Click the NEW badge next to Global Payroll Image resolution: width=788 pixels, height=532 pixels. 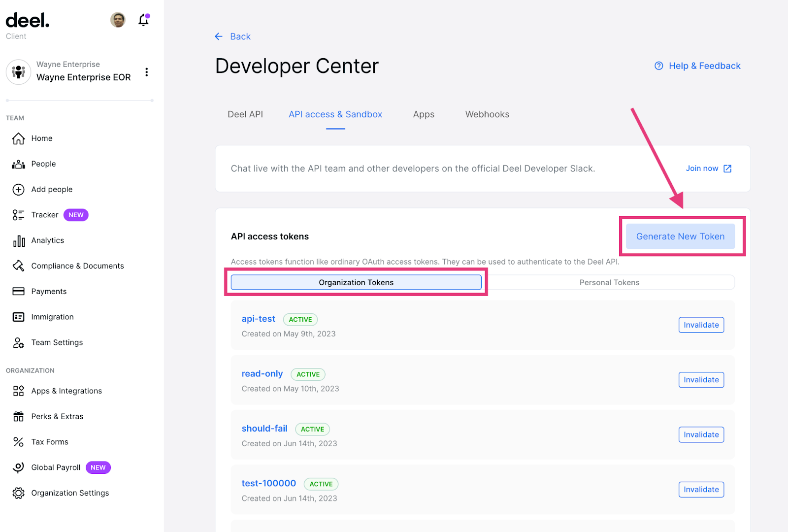98,467
